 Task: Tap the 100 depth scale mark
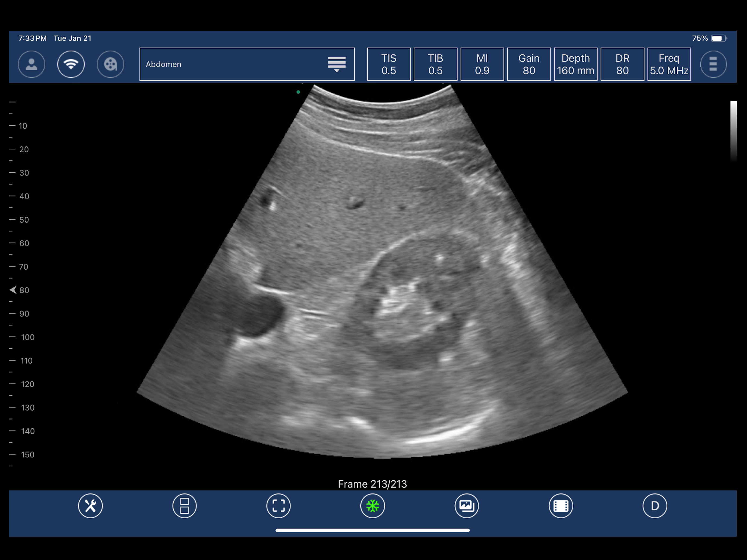28,337
